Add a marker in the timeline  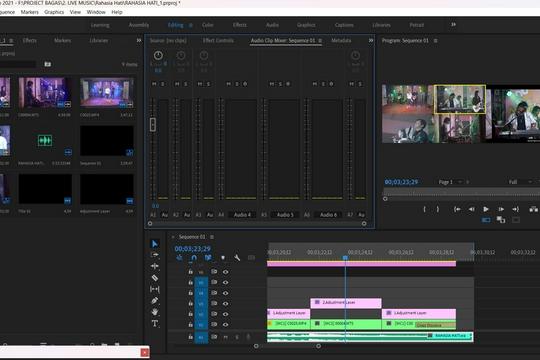coord(223,258)
